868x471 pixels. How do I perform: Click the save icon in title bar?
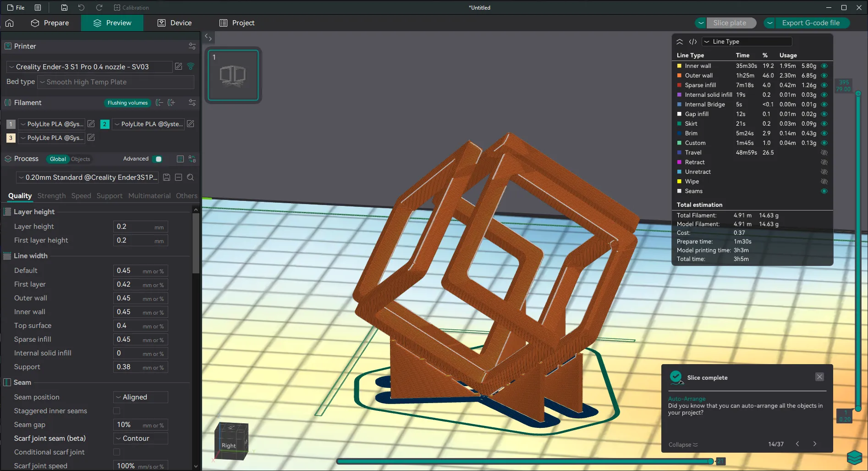(64, 7)
